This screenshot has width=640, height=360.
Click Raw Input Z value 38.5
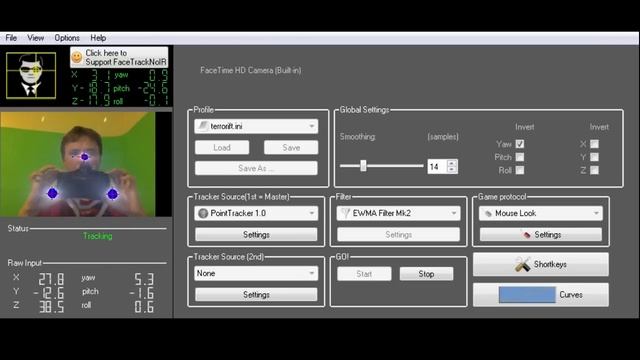[51, 307]
